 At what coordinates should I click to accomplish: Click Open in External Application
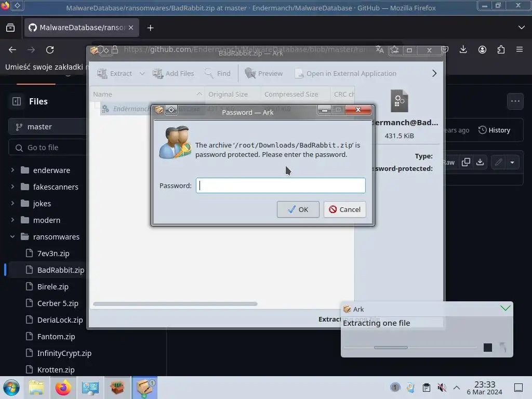click(x=345, y=73)
